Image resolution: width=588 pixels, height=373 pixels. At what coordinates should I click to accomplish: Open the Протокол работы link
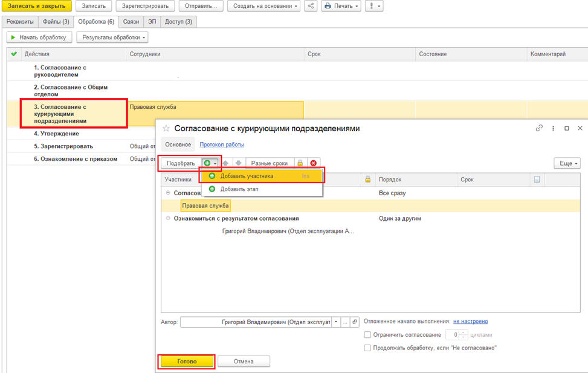(x=222, y=144)
